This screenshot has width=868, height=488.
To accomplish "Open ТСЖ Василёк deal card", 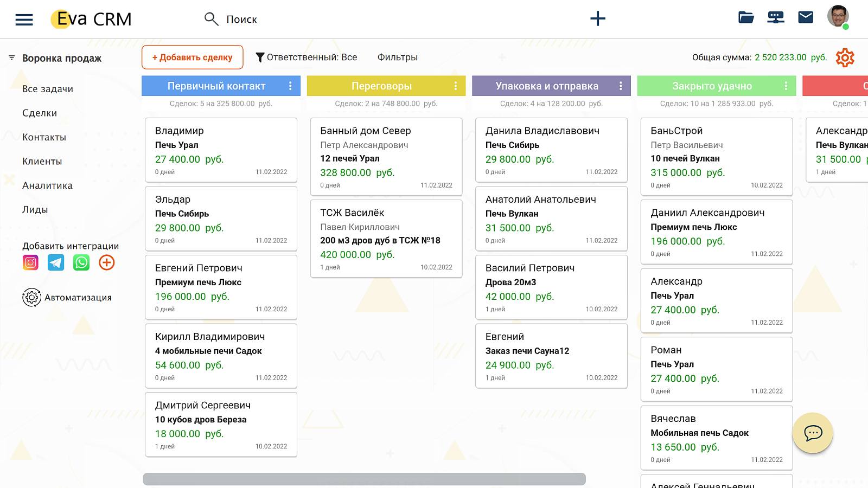I will pyautogui.click(x=386, y=239).
